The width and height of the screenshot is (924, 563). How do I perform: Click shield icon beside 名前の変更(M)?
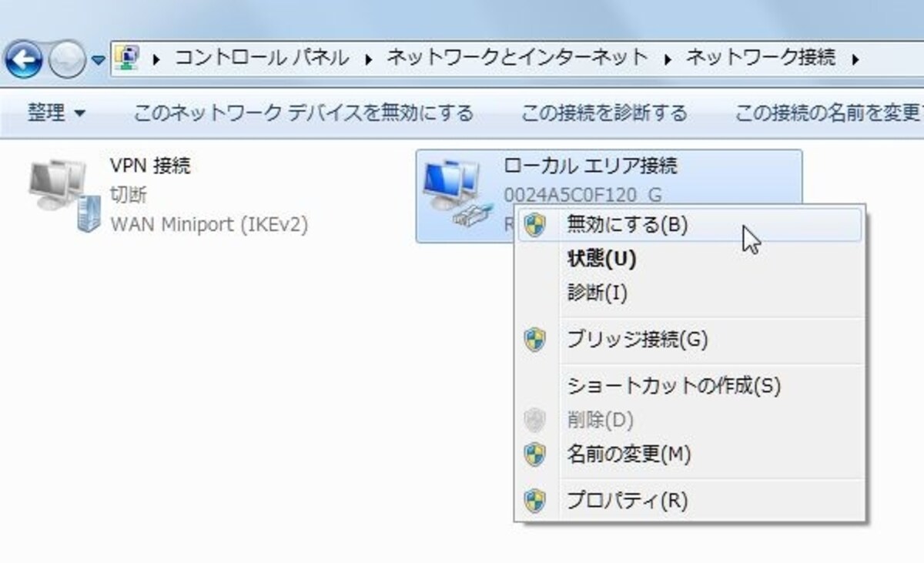[x=535, y=454]
